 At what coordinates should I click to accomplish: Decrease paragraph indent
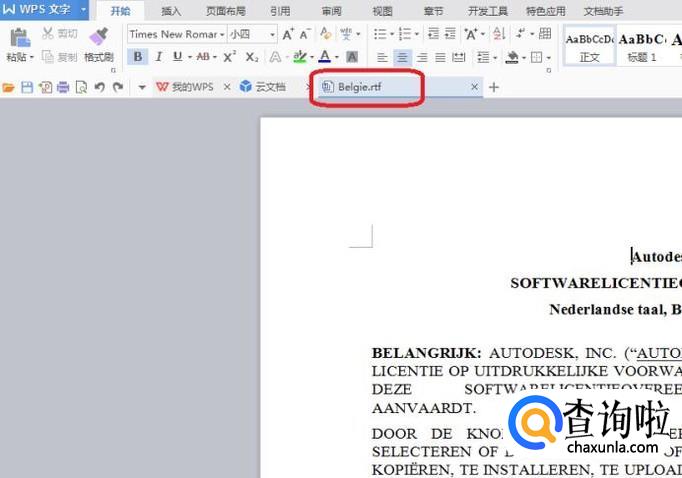pos(433,33)
